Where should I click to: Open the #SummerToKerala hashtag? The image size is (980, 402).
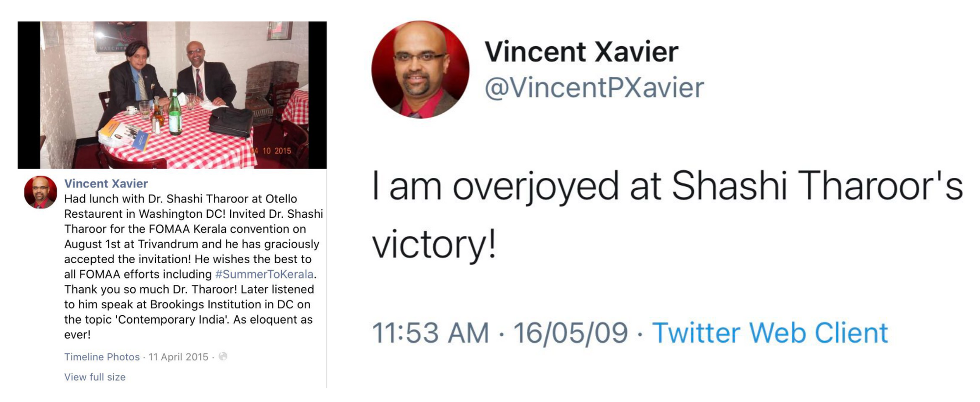[264, 274]
